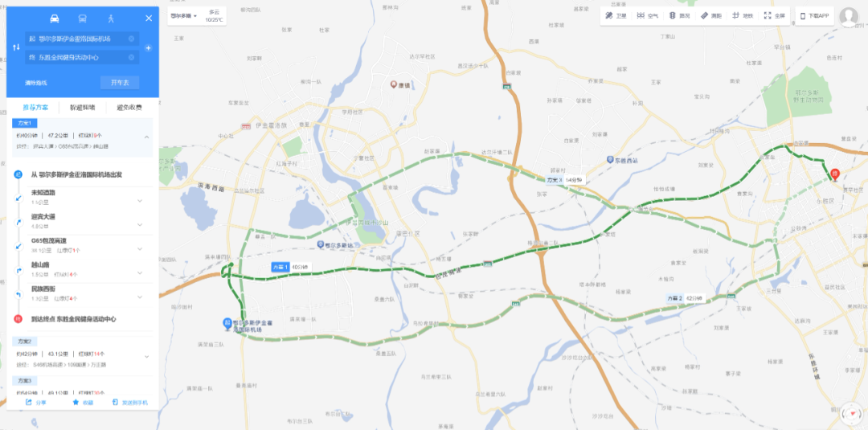Click the 开车去 drive button

point(120,83)
